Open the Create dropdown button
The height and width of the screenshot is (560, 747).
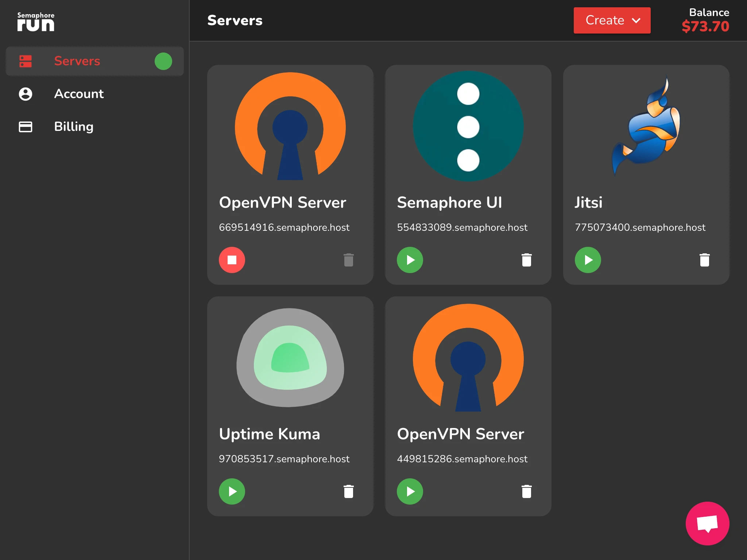coord(612,20)
